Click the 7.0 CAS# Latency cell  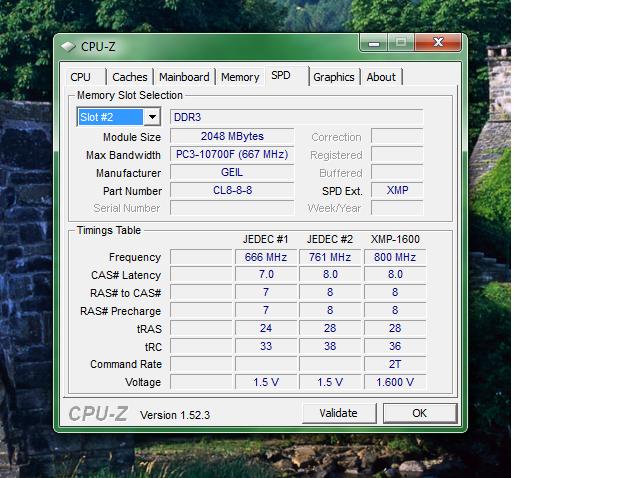[x=266, y=274]
